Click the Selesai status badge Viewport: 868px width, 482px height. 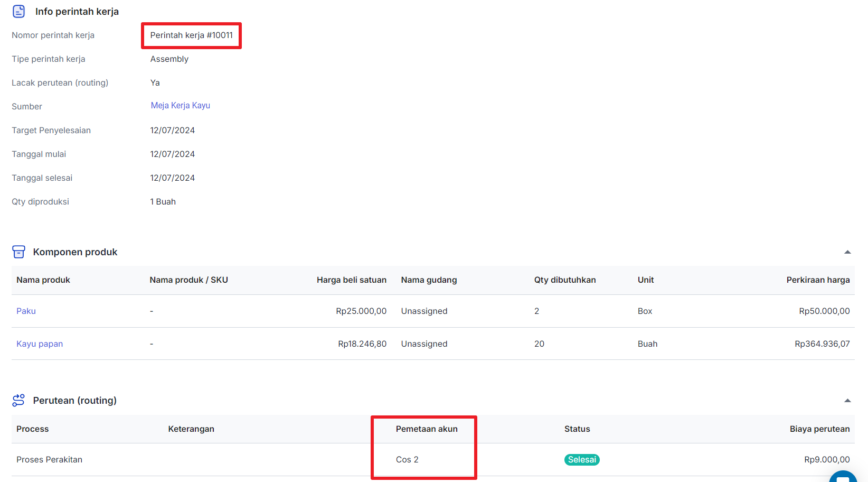(x=582, y=460)
